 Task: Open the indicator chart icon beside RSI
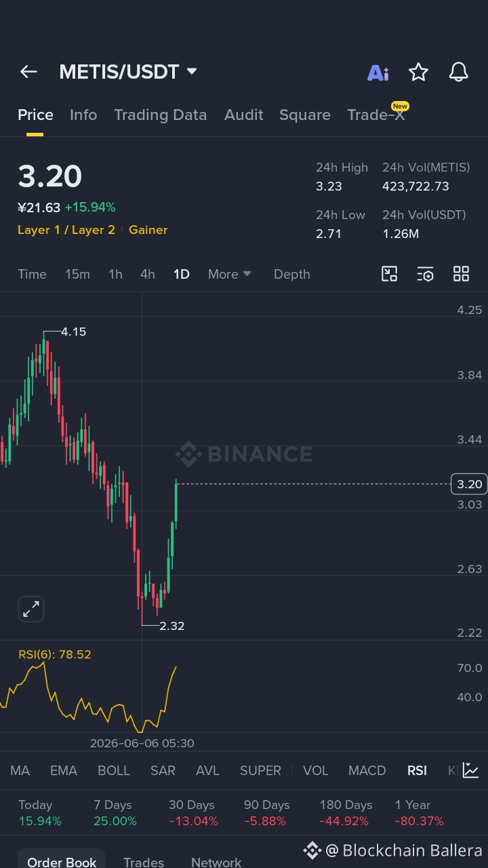470,770
